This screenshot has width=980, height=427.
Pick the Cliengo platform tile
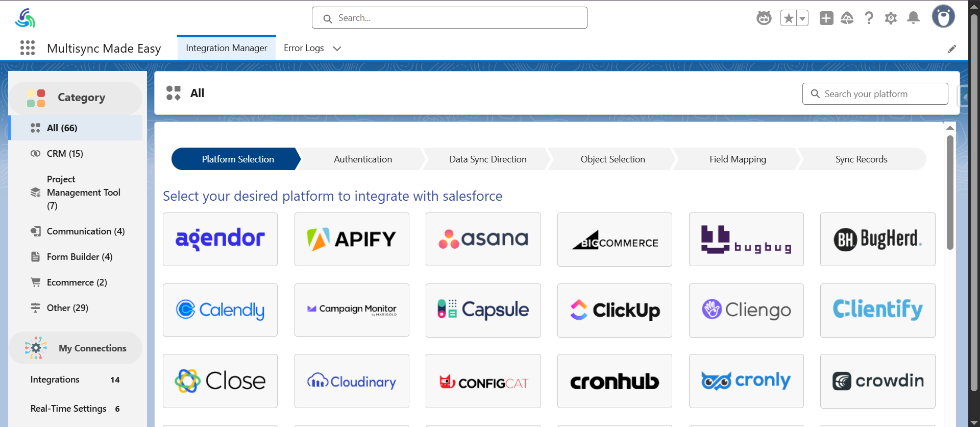point(746,310)
